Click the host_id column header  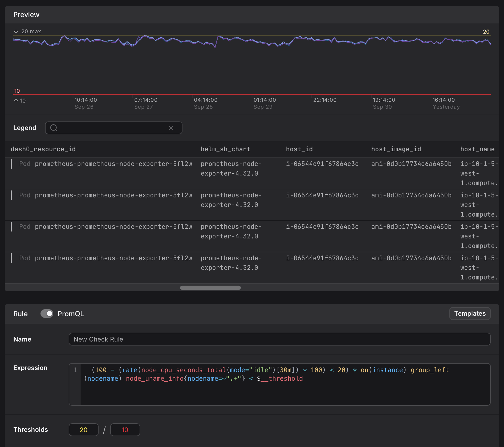299,149
